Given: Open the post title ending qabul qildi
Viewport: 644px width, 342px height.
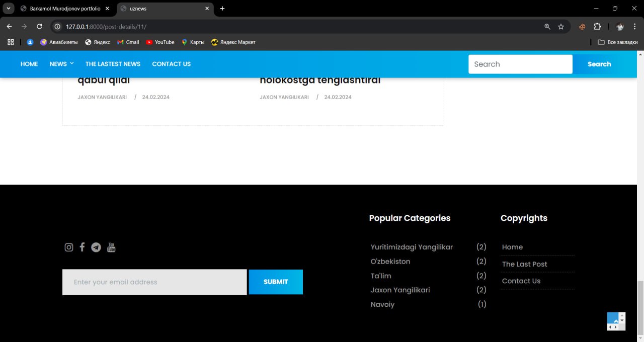Looking at the screenshot, I should coord(104,80).
